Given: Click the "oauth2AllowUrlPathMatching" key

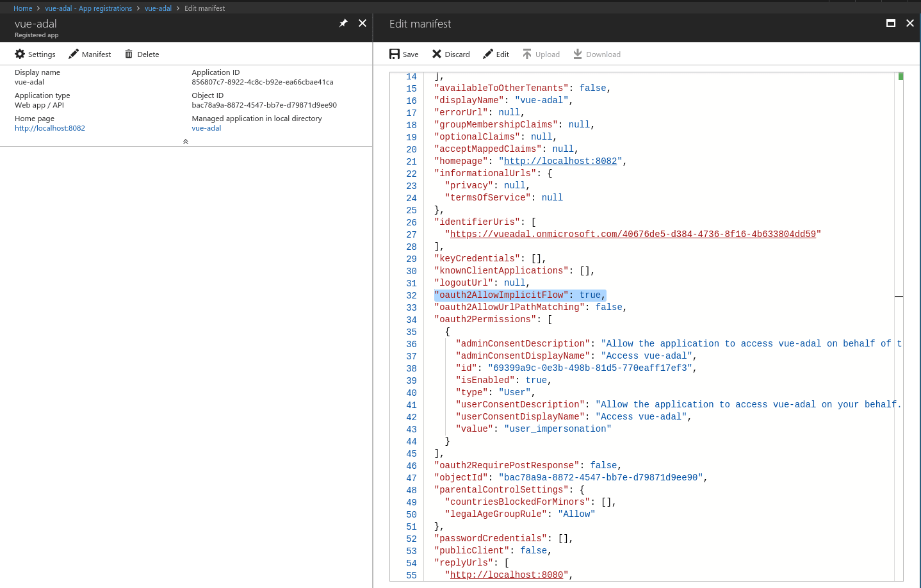Looking at the screenshot, I should (x=509, y=307).
